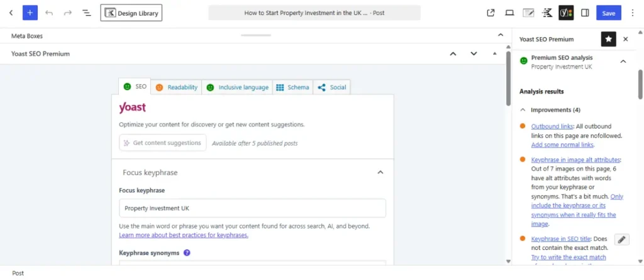Open the Social tab
This screenshot has height=280, width=644.
tap(332, 87)
